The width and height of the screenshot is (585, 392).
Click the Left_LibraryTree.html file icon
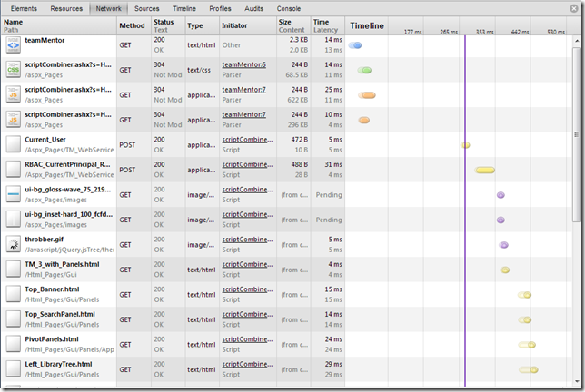click(13, 368)
